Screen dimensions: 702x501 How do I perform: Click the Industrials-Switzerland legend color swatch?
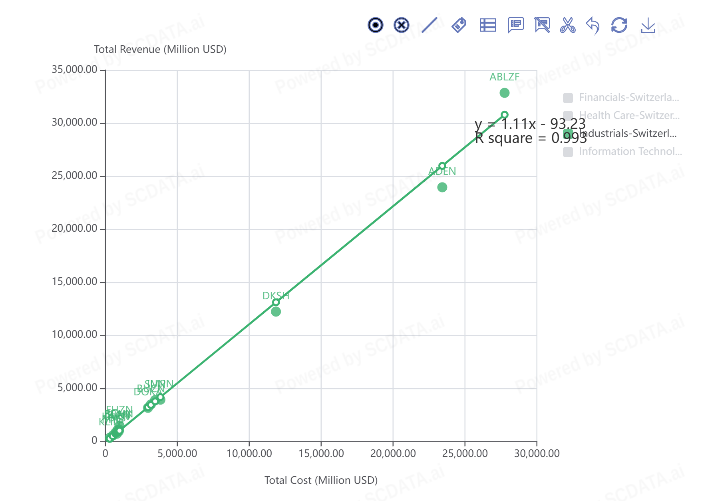click(568, 134)
